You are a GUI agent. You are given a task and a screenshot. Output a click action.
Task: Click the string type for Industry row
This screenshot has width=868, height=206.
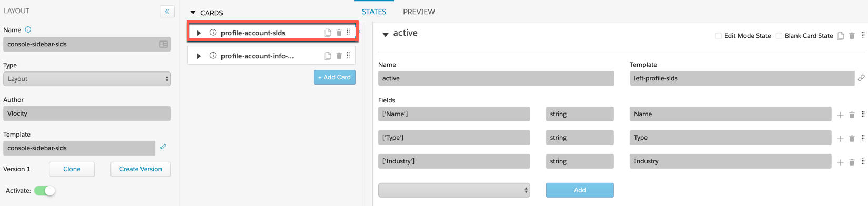coord(580,161)
